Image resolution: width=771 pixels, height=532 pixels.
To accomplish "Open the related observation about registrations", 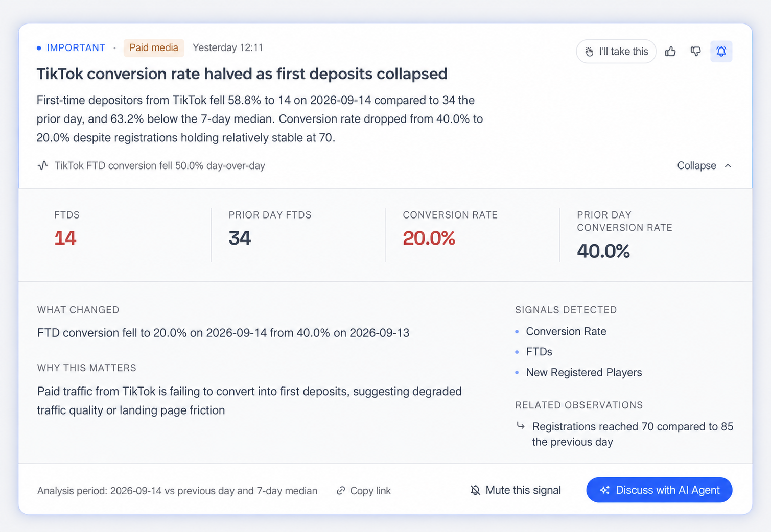I will [x=633, y=434].
